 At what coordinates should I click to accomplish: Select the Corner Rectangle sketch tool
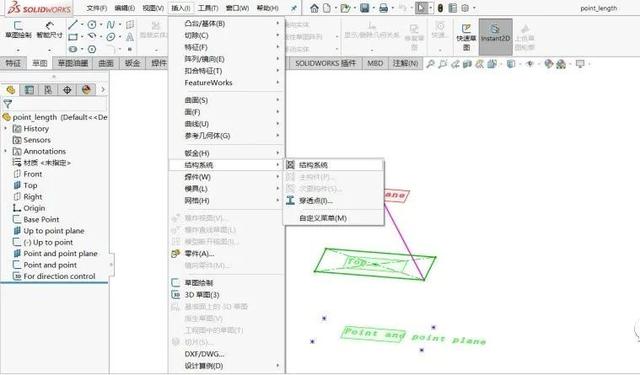73,37
